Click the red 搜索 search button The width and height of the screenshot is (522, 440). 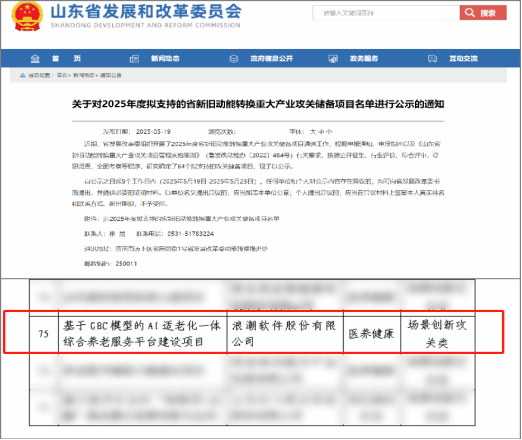click(x=483, y=13)
